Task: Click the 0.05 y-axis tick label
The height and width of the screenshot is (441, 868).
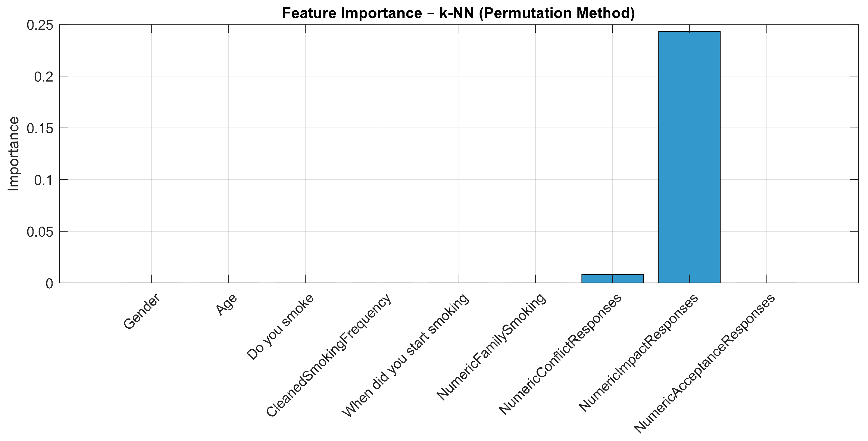Action: click(40, 232)
